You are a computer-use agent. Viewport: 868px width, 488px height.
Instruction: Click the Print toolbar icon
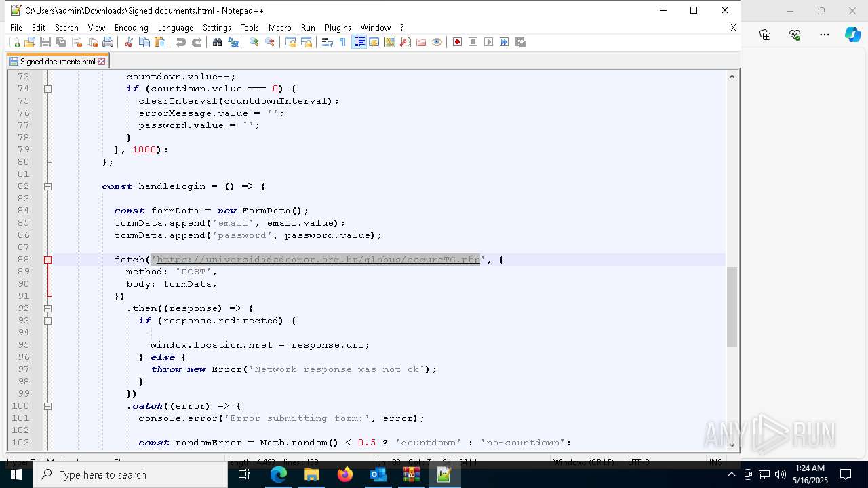(108, 42)
